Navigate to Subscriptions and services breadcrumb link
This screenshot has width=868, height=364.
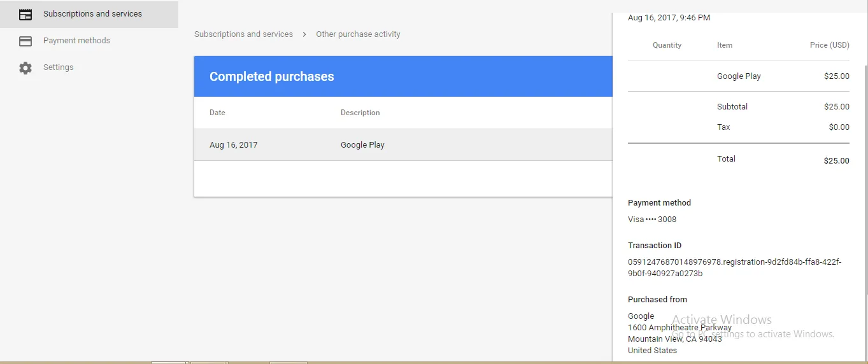[243, 34]
